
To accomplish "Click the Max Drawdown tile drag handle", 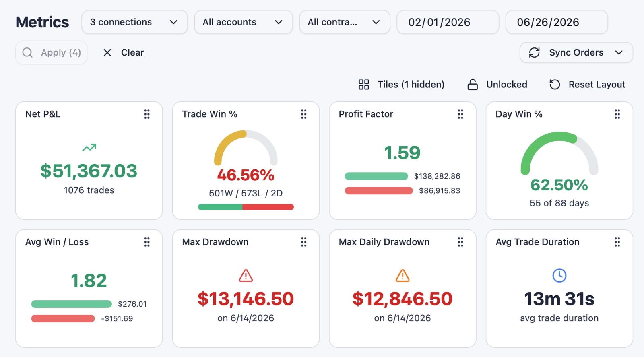I will click(304, 242).
